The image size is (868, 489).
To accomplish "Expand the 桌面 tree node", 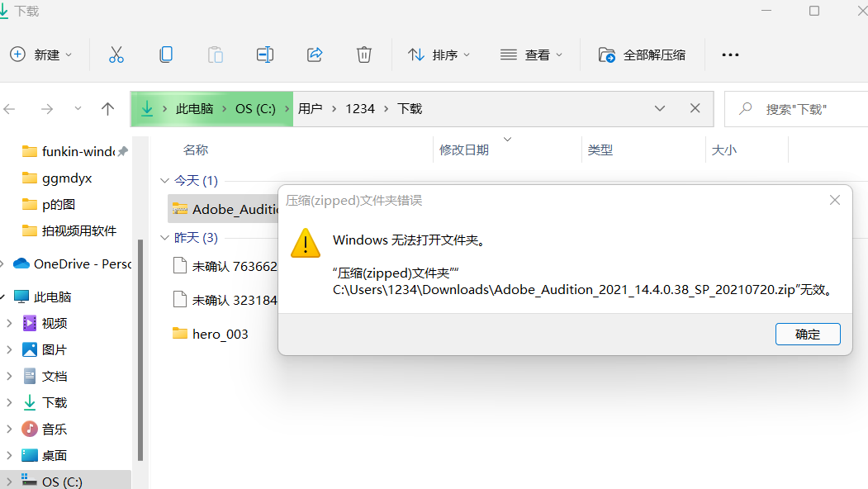I will 9,456.
